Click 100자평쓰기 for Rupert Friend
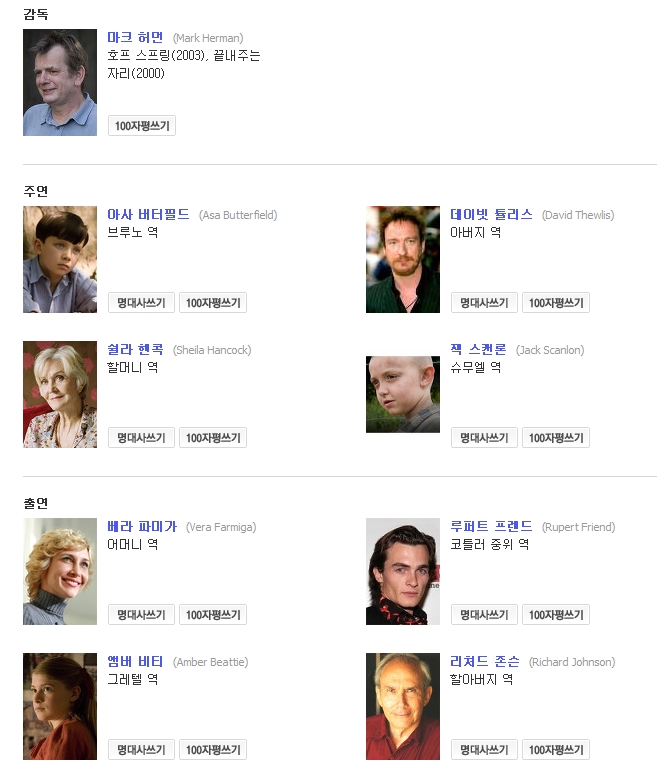657x768 pixels. [x=556, y=615]
